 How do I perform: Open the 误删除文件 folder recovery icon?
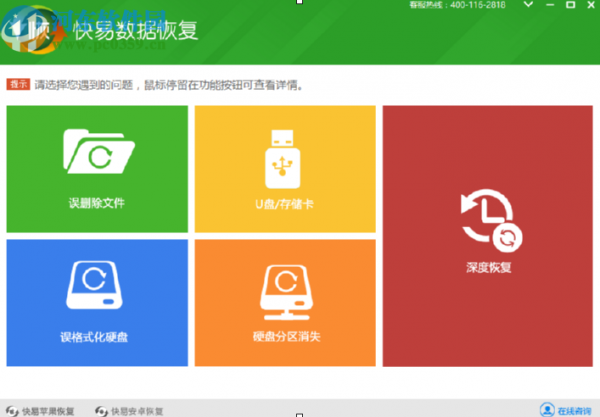click(x=99, y=151)
